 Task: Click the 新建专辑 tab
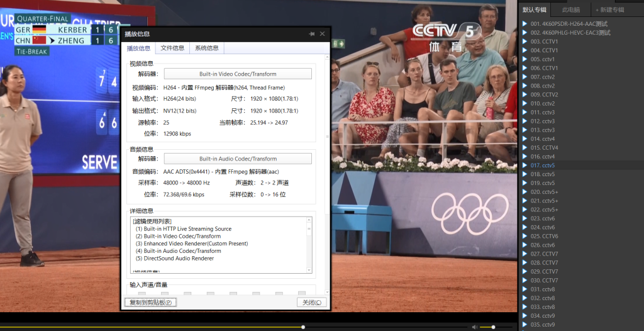pyautogui.click(x=610, y=10)
